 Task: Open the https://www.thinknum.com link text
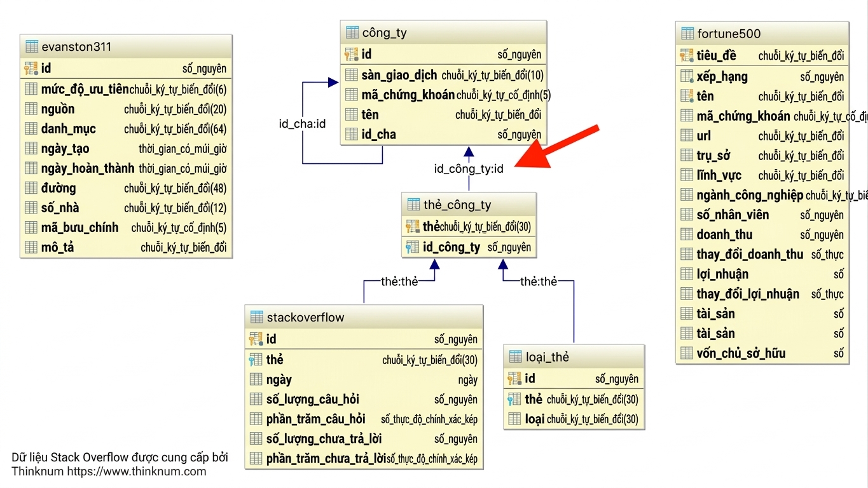click(x=137, y=471)
